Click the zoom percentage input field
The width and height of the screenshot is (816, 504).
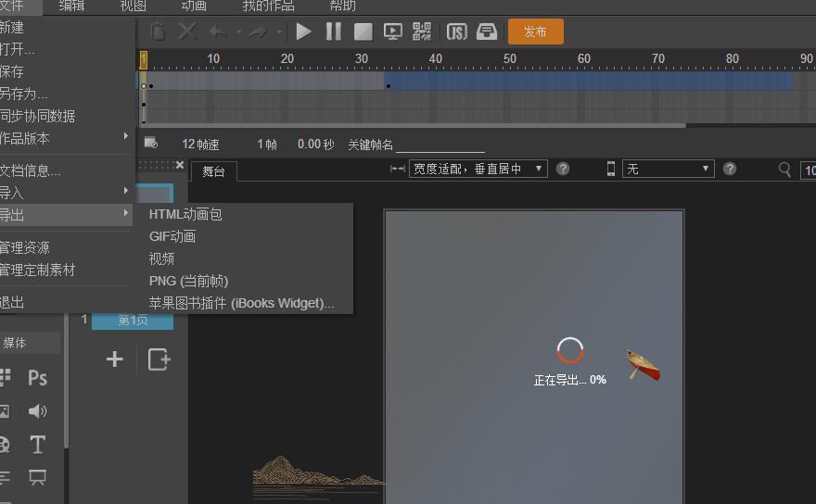pos(809,170)
